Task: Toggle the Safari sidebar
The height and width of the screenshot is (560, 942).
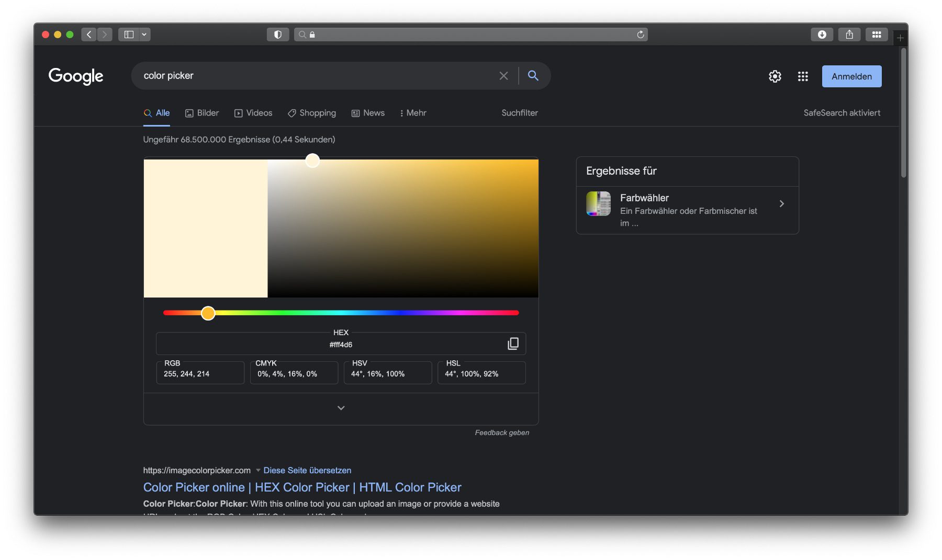Action: pos(129,35)
